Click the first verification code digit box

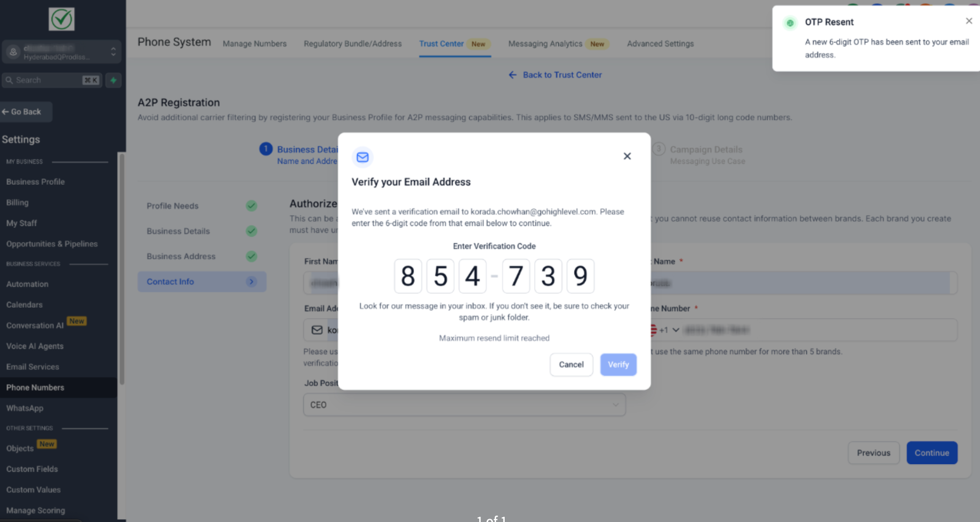pyautogui.click(x=408, y=276)
